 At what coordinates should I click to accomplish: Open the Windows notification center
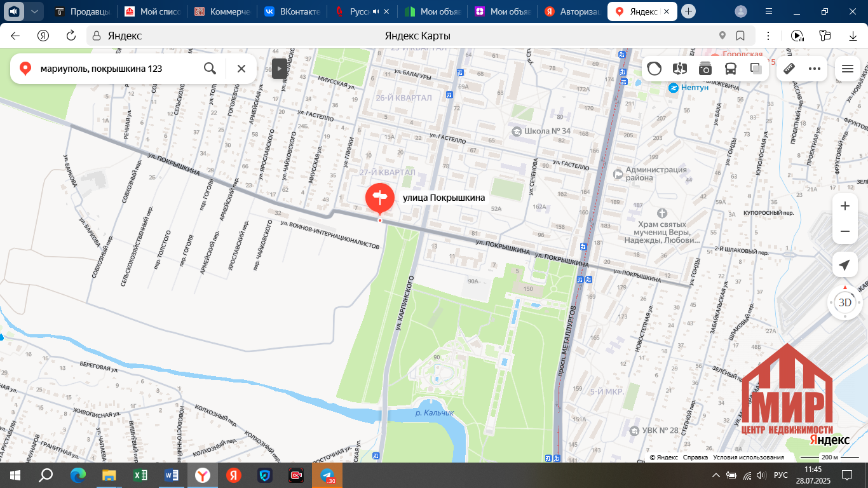pos(847,475)
